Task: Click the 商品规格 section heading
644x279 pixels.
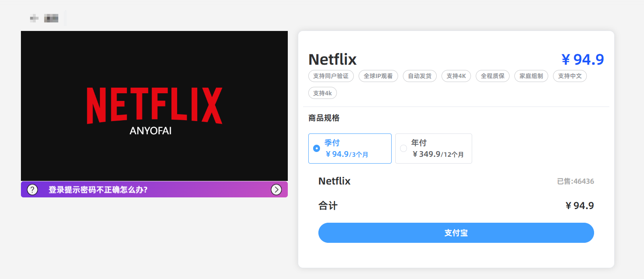Action: [324, 118]
